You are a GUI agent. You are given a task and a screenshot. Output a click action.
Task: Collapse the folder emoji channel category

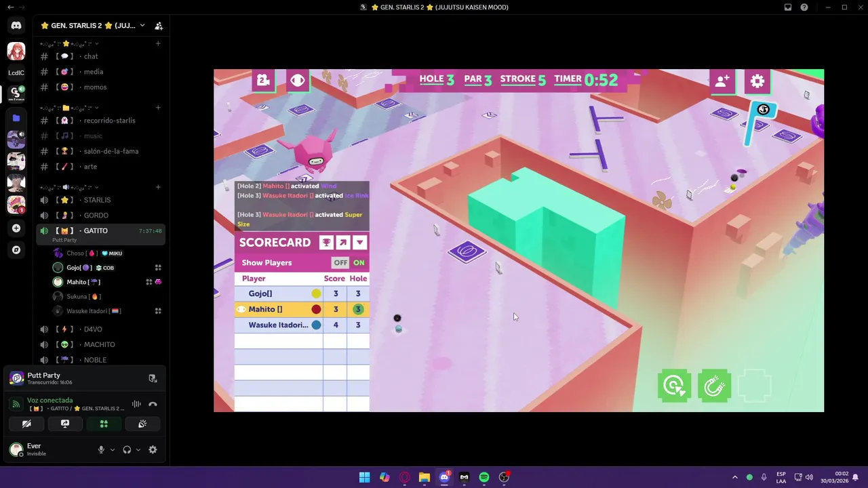click(x=69, y=108)
